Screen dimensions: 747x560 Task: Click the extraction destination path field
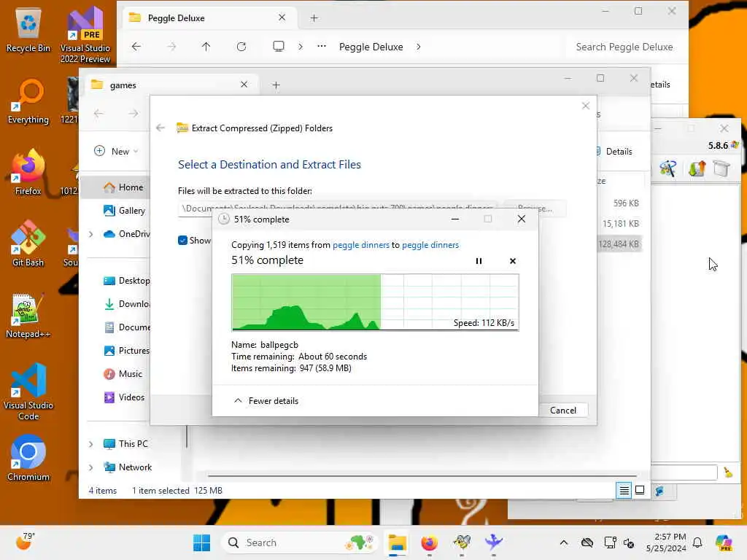pos(337,209)
